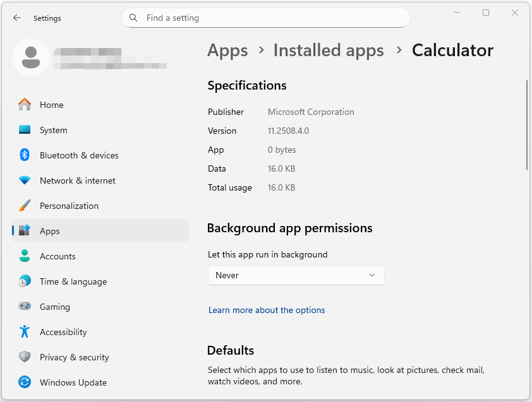The width and height of the screenshot is (532, 402).
Task: Click Apps in the breadcrumb trail
Action: click(227, 50)
